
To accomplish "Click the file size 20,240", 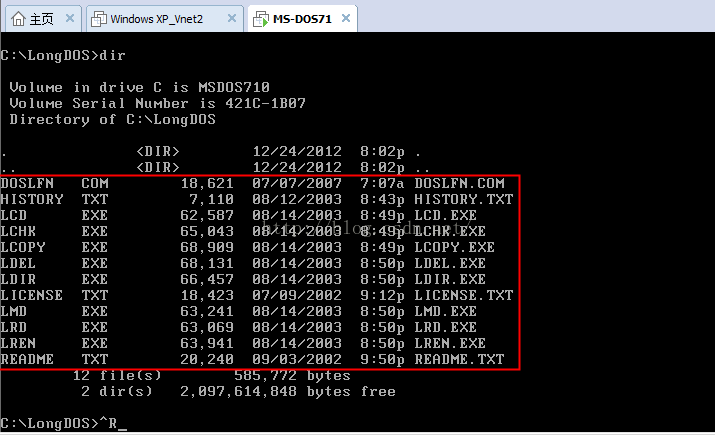I will coord(207,359).
